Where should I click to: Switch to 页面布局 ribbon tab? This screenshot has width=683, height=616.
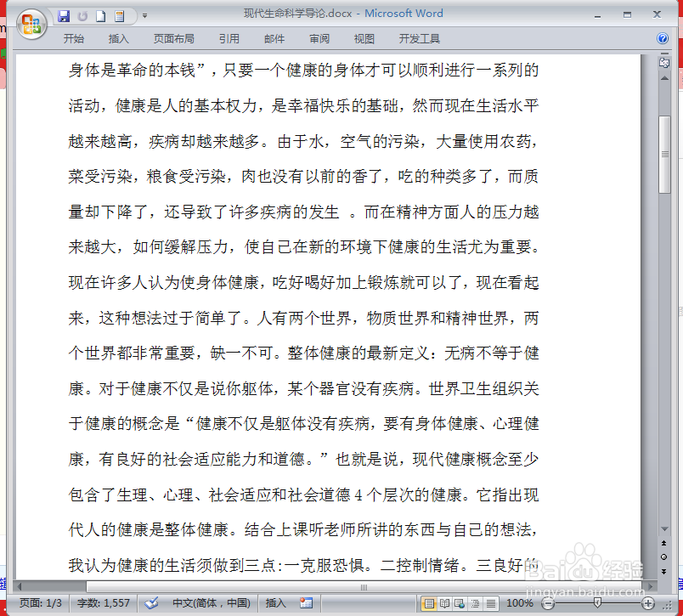[174, 39]
